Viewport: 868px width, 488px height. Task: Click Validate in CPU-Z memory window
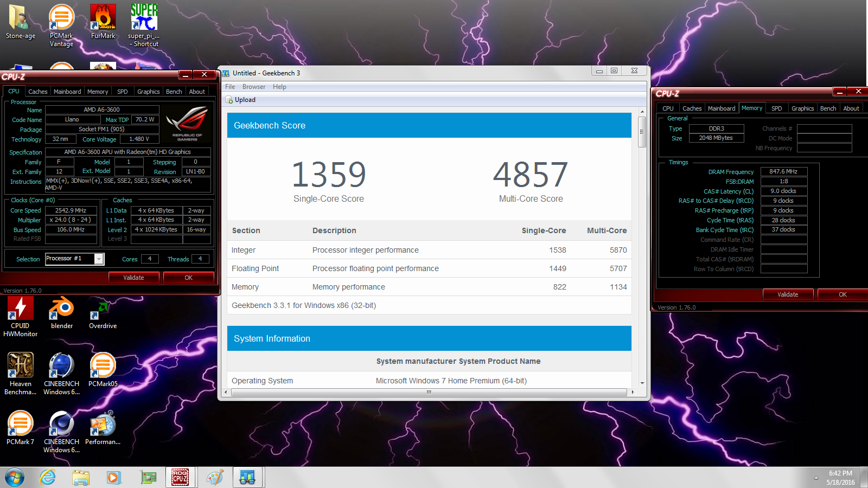788,294
